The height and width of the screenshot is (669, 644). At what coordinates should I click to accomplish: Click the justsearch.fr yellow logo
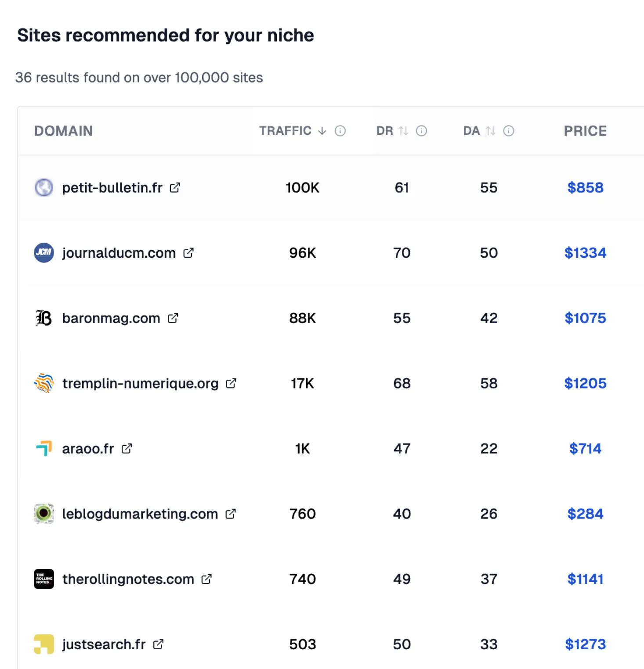(x=43, y=644)
